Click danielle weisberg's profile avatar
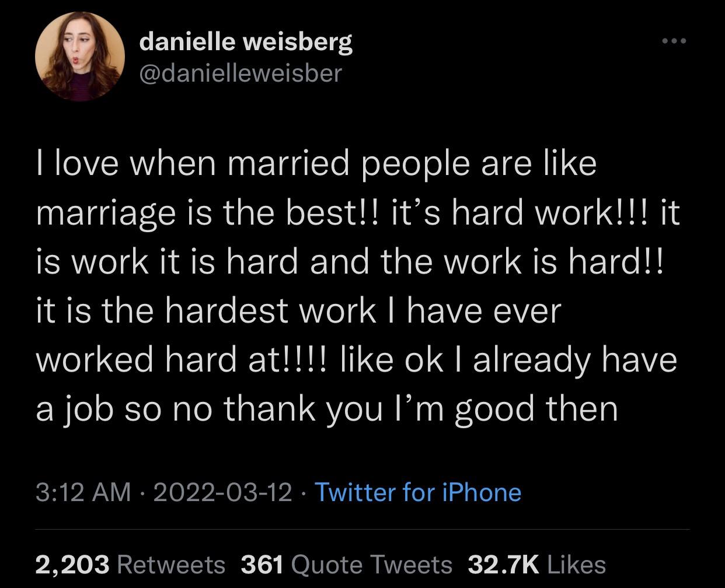Image resolution: width=725 pixels, height=588 pixels. point(80,57)
